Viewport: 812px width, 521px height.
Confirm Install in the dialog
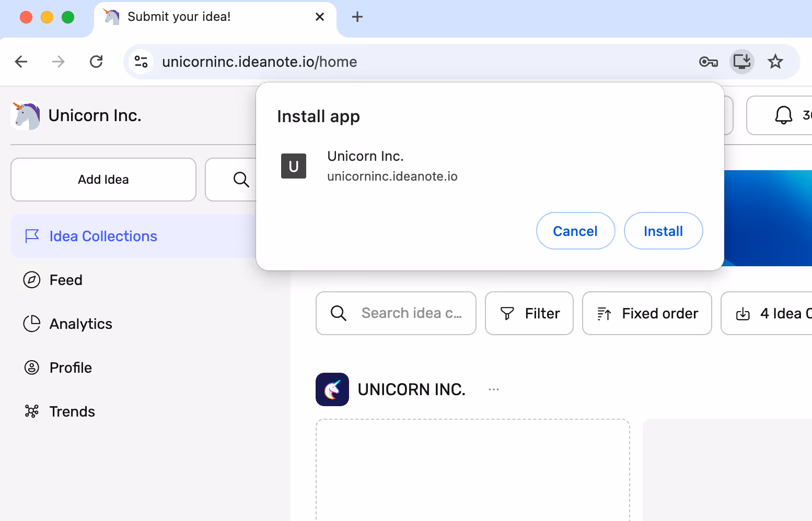(x=663, y=231)
